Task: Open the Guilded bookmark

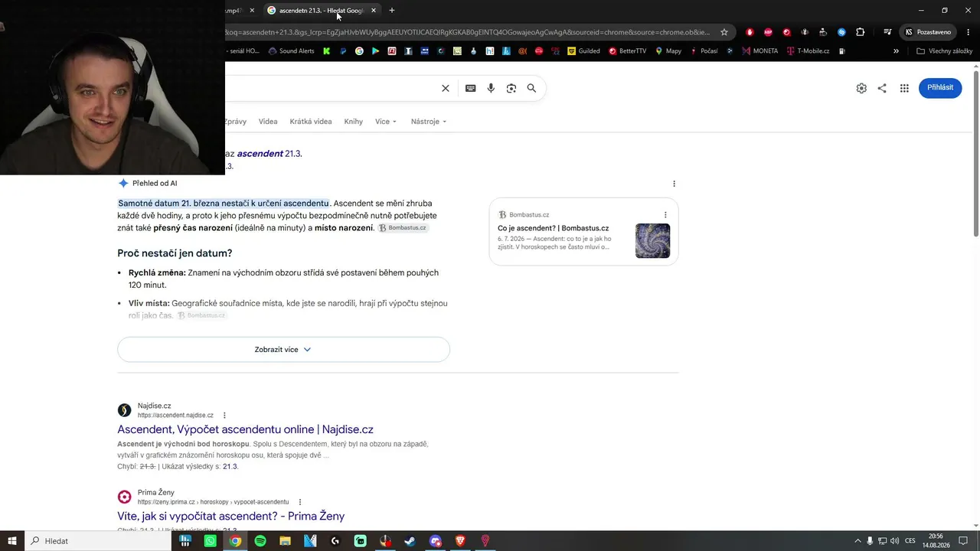Action: (x=583, y=51)
